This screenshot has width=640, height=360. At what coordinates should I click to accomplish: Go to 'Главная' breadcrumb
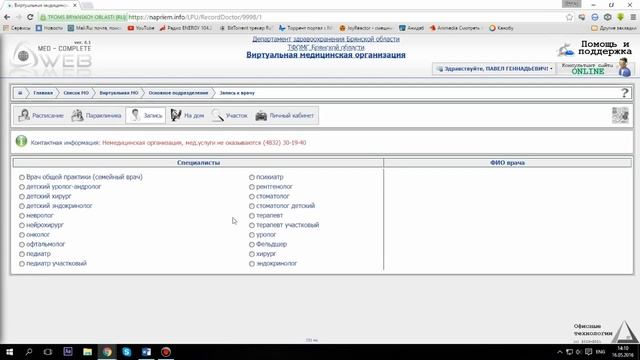coord(43,93)
